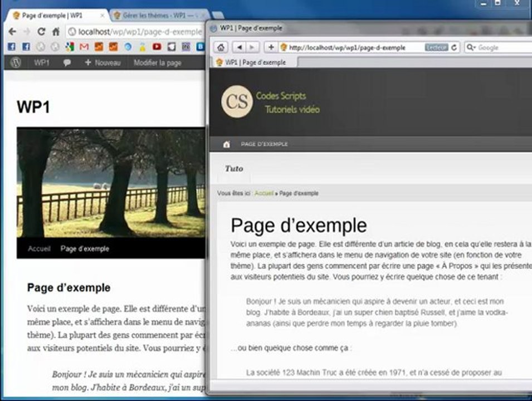Open the yellow figure bookmark icon
Viewport: 532px width, 401px height.
pos(143,47)
